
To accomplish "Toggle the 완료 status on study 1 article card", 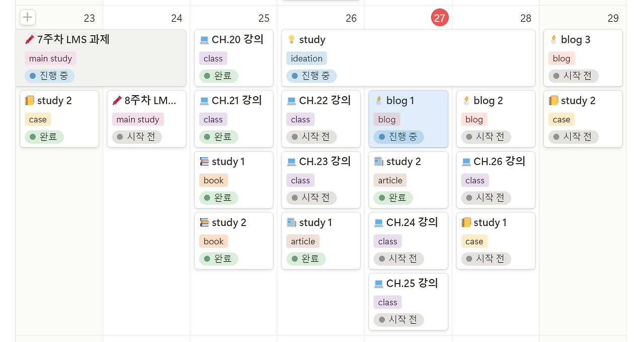I will pyautogui.click(x=305, y=259).
